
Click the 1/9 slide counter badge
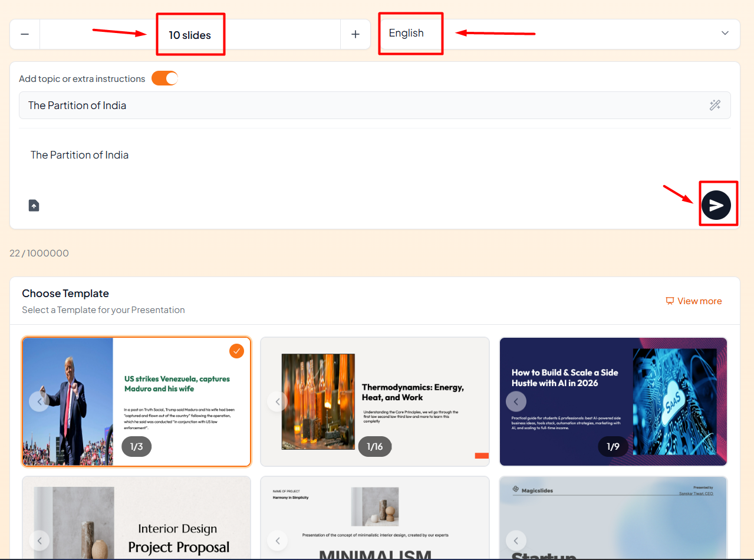pos(613,447)
